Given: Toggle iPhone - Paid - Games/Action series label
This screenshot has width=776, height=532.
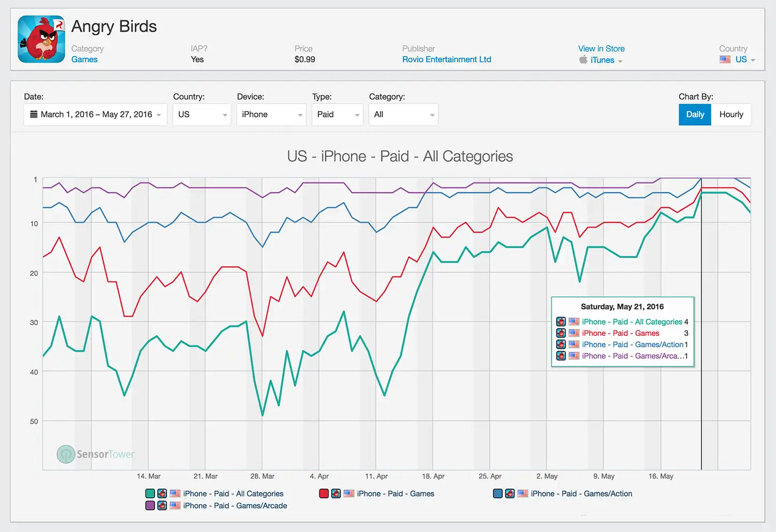Looking at the screenshot, I should coord(582,494).
